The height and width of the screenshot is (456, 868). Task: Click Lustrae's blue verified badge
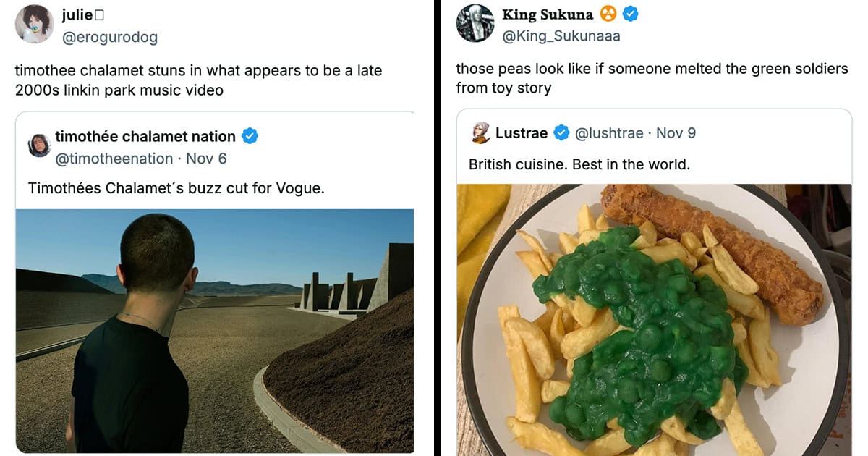[x=561, y=133]
